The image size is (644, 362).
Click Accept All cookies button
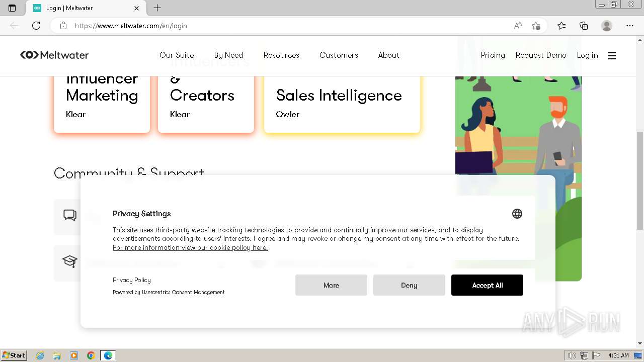coord(487,285)
